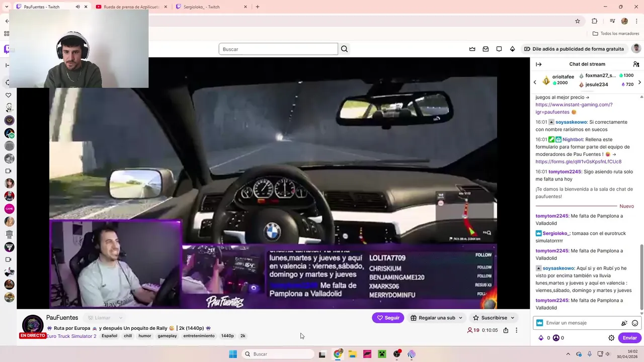The height and width of the screenshot is (362, 644).
Task: Open the emote picker smiley in chat
Action: coord(635,323)
